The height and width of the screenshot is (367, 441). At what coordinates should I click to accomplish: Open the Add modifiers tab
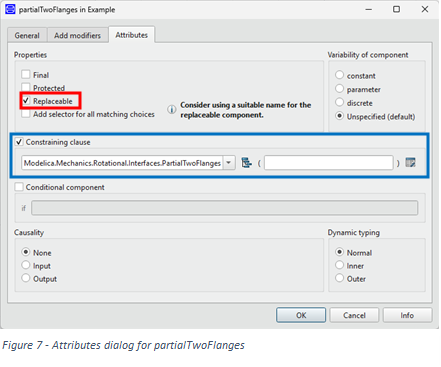tap(77, 35)
